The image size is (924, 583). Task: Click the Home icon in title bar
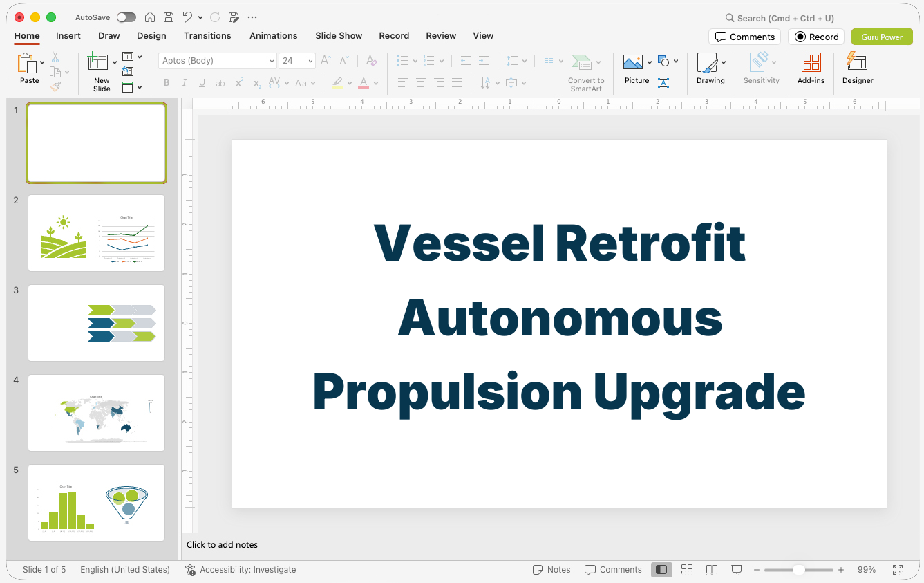(150, 17)
